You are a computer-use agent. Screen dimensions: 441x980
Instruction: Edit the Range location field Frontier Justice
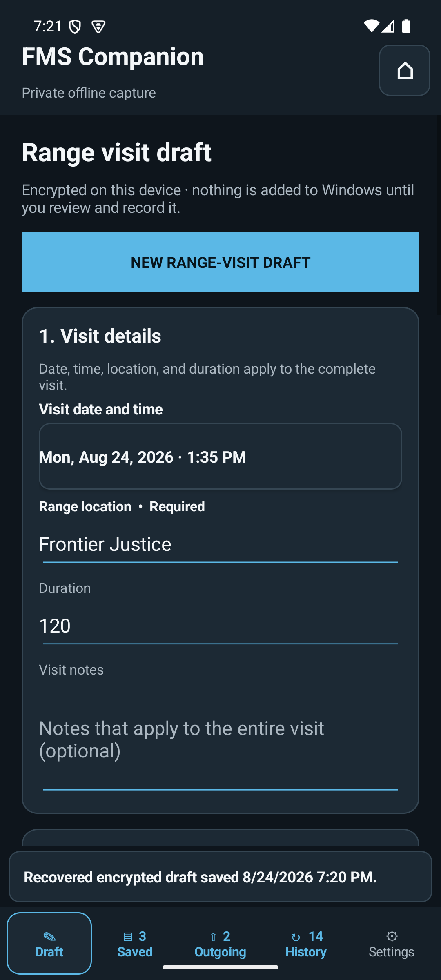tap(220, 544)
